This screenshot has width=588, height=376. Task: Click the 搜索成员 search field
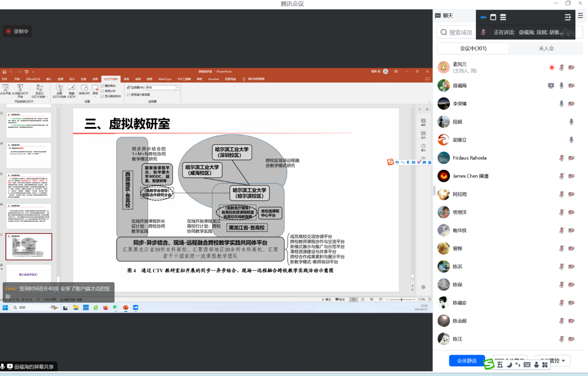[459, 32]
